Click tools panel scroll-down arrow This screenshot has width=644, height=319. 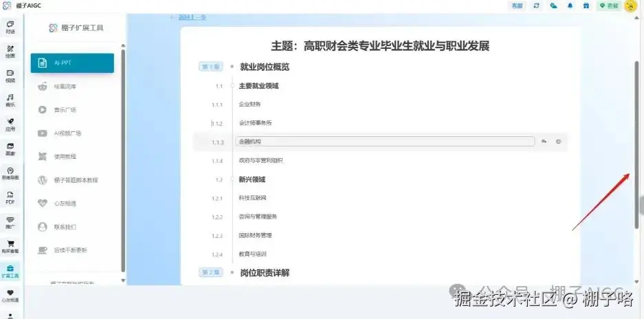[123, 280]
